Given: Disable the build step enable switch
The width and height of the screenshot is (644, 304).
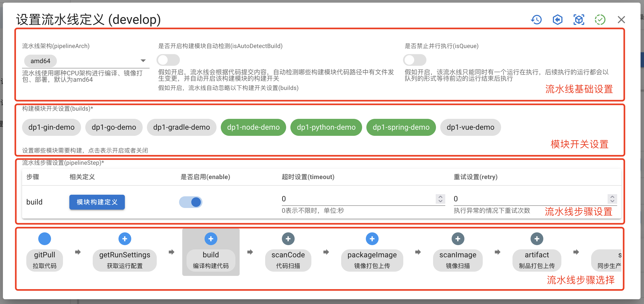Looking at the screenshot, I should pos(191,202).
